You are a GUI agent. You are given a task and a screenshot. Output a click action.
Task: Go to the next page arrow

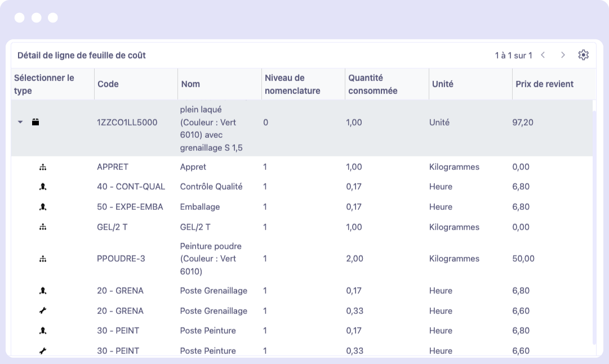[562, 55]
